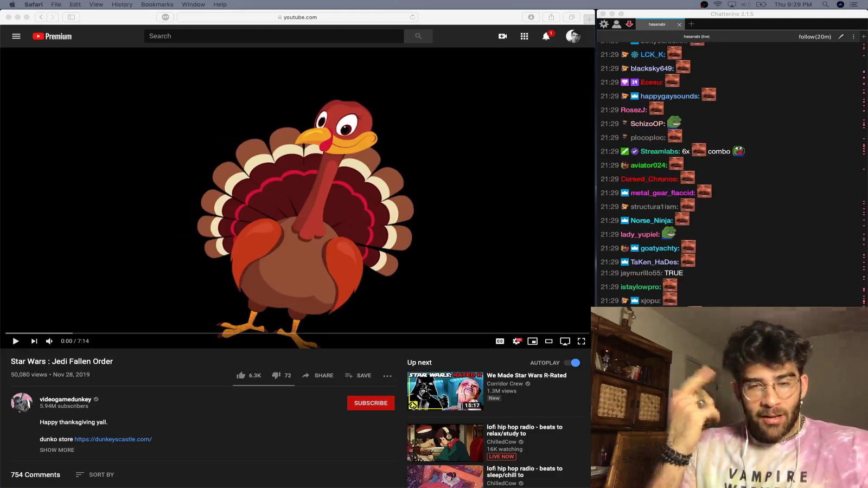Open Spotlight search in menu bar
This screenshot has height=488, width=868.
pos(826,4)
